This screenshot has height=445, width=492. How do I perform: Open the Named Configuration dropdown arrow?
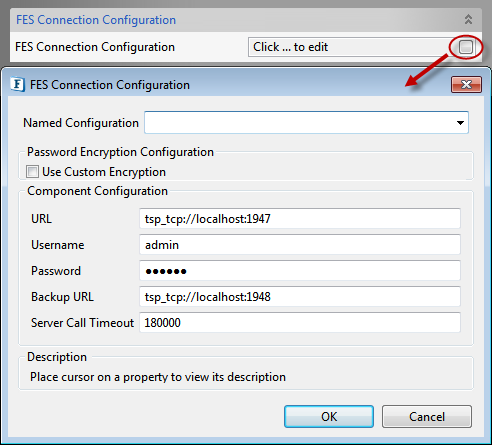tap(460, 123)
